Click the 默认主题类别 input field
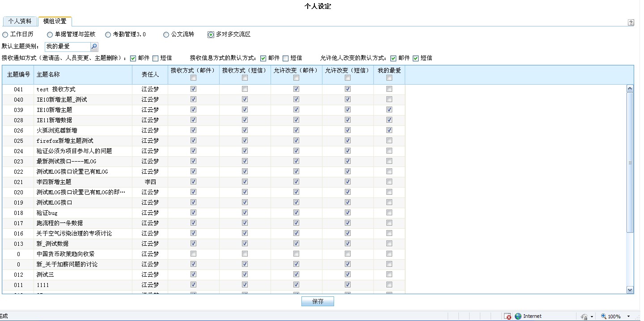 [x=67, y=47]
